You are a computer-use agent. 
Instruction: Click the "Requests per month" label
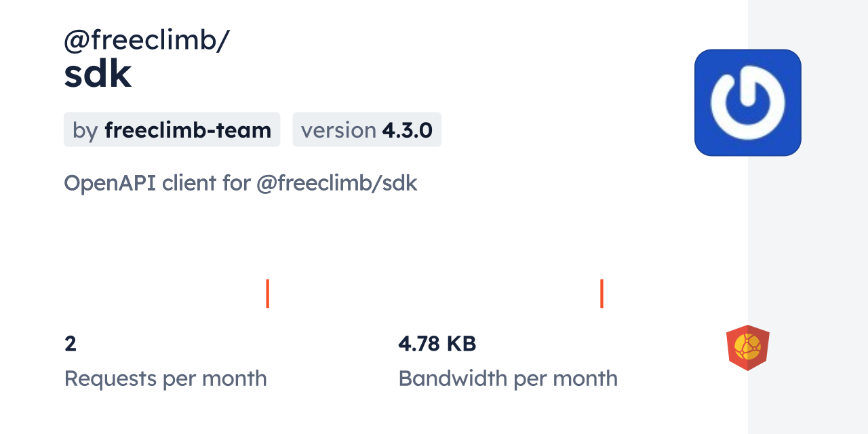(x=165, y=378)
